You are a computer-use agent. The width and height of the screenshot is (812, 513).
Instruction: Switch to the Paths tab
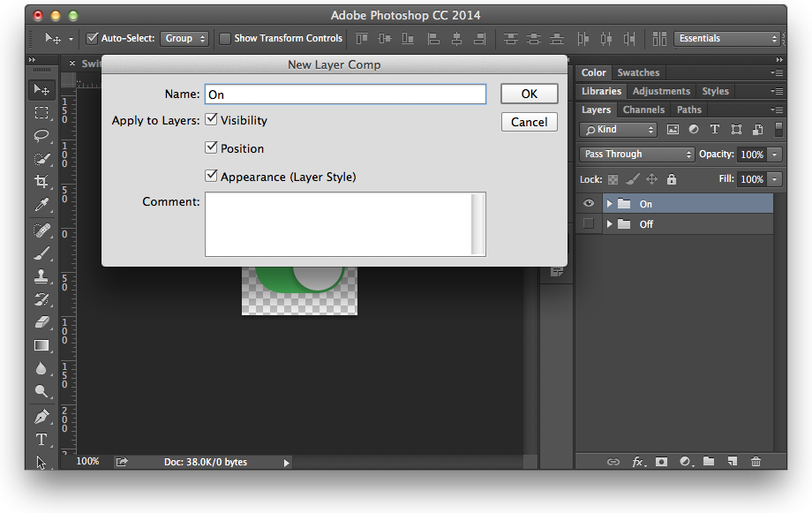(x=688, y=109)
